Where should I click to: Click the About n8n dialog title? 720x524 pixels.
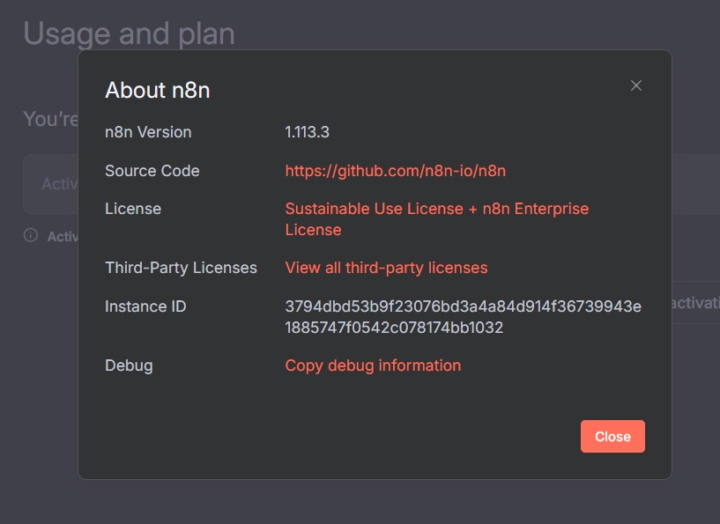[x=158, y=90]
